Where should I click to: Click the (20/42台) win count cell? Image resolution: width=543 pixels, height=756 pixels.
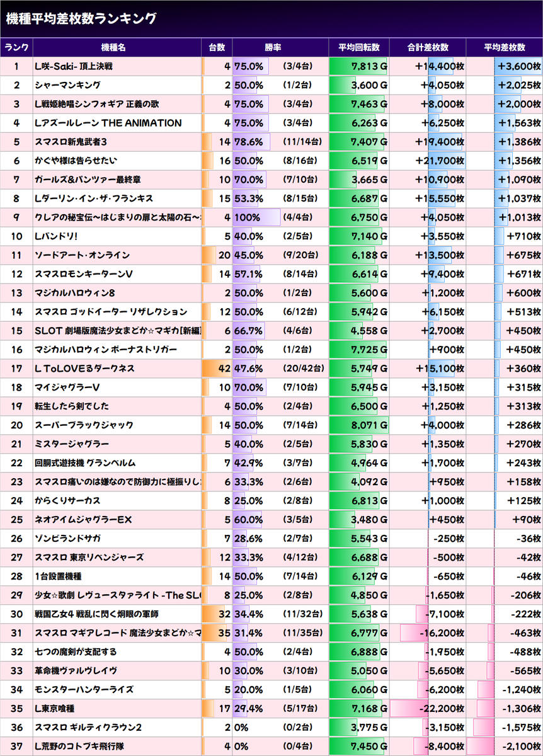pos(304,369)
